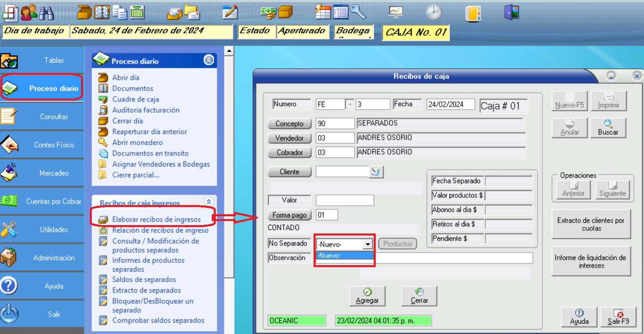Click the key icon in top toolbar

tap(358, 12)
